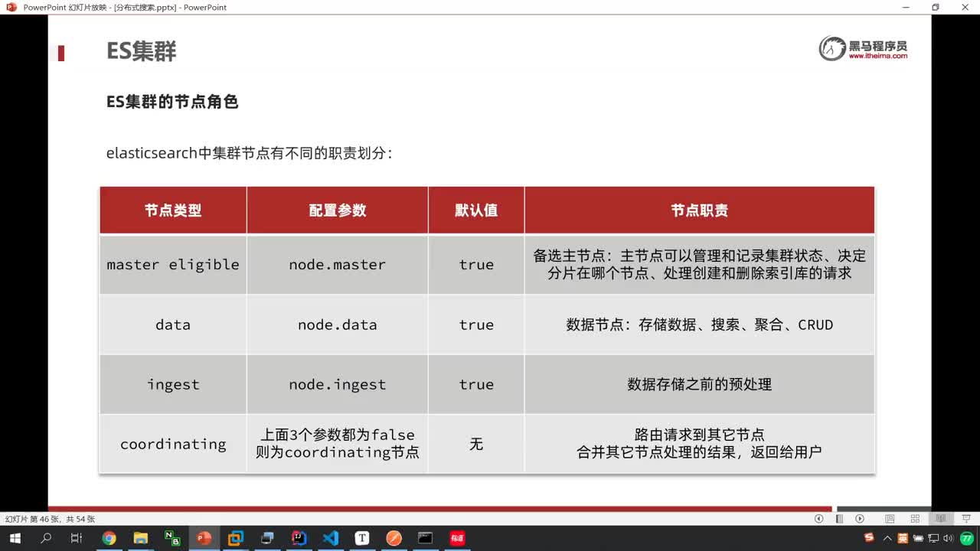This screenshot has height=551, width=980.
Task: Switch to Normal view icon
Action: point(890,519)
